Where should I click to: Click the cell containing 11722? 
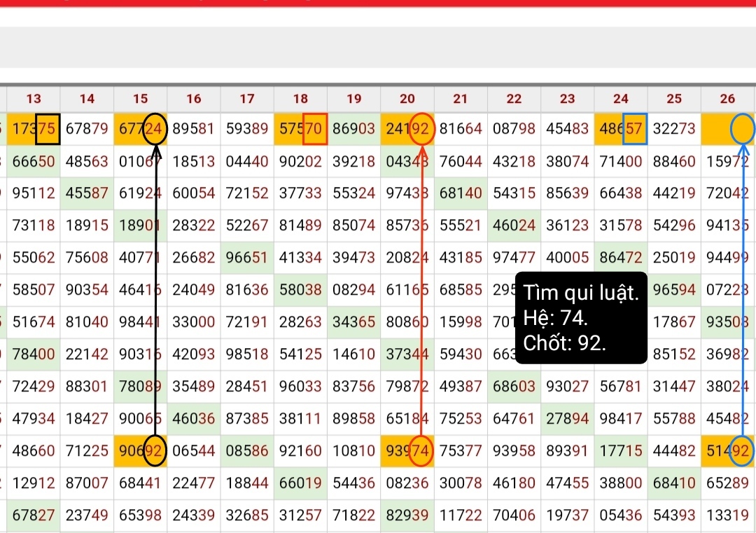[x=461, y=515]
